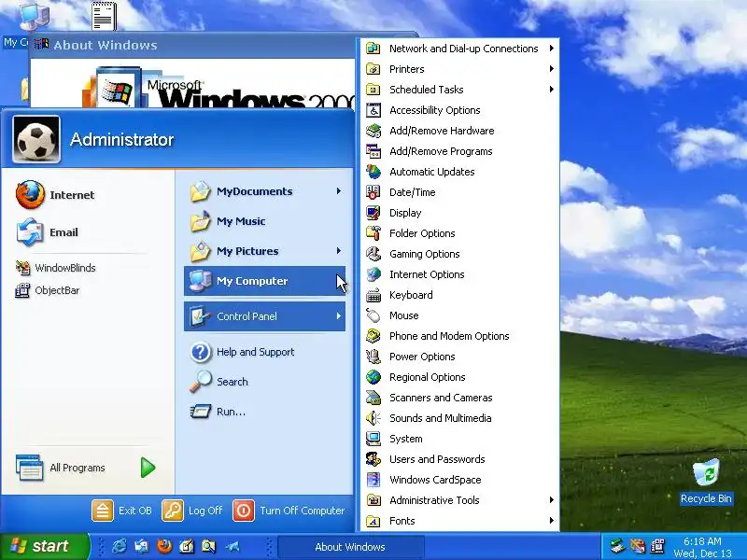The height and width of the screenshot is (560, 747).
Task: Select My Computer in Start menu
Action: pos(264,281)
